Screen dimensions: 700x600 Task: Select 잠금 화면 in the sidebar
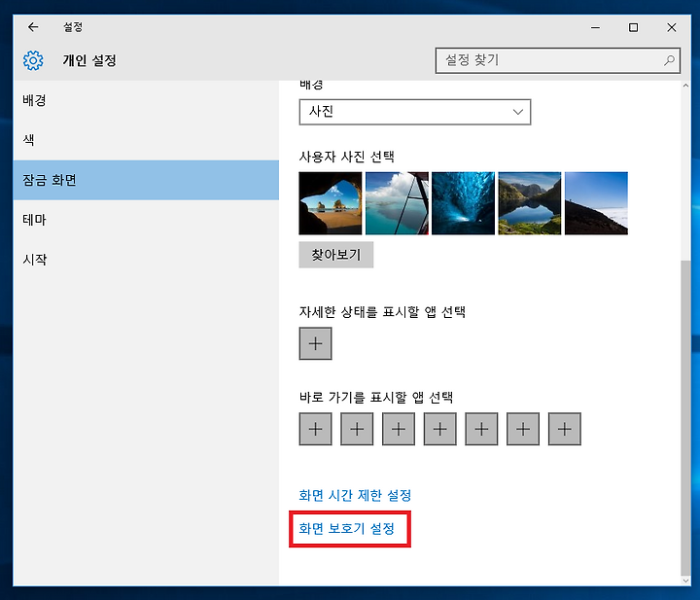click(146, 180)
